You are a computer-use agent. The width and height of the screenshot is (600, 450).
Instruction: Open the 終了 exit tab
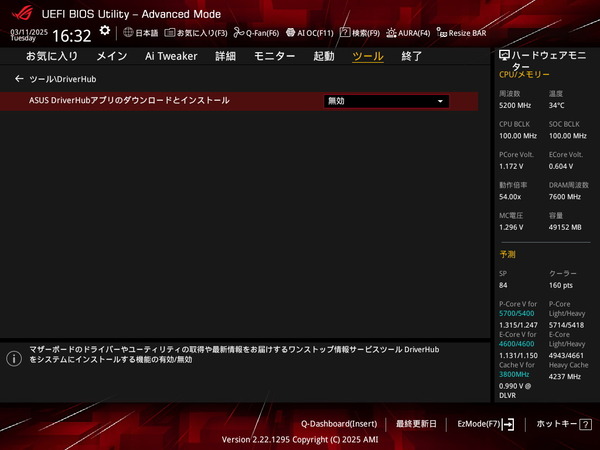(412, 56)
